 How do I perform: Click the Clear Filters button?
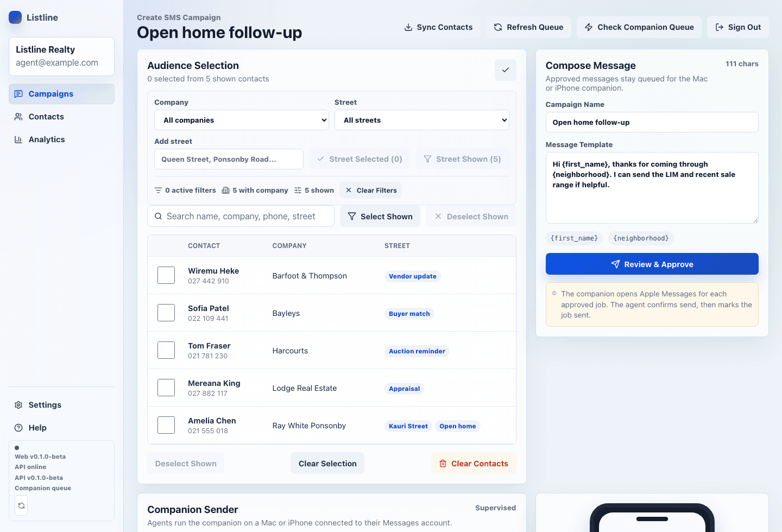371,190
